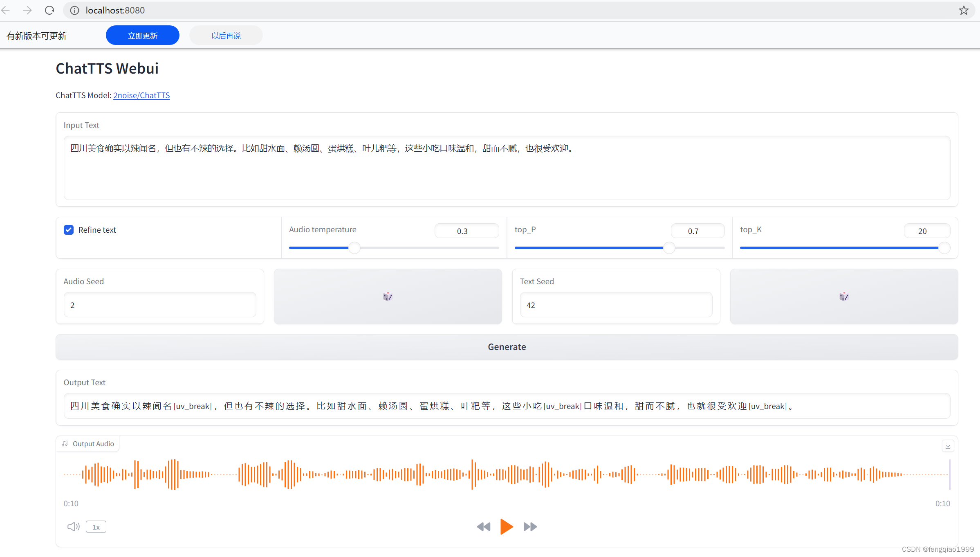Image resolution: width=980 pixels, height=557 pixels.
Task: Click the Text Seed input field
Action: click(x=616, y=305)
